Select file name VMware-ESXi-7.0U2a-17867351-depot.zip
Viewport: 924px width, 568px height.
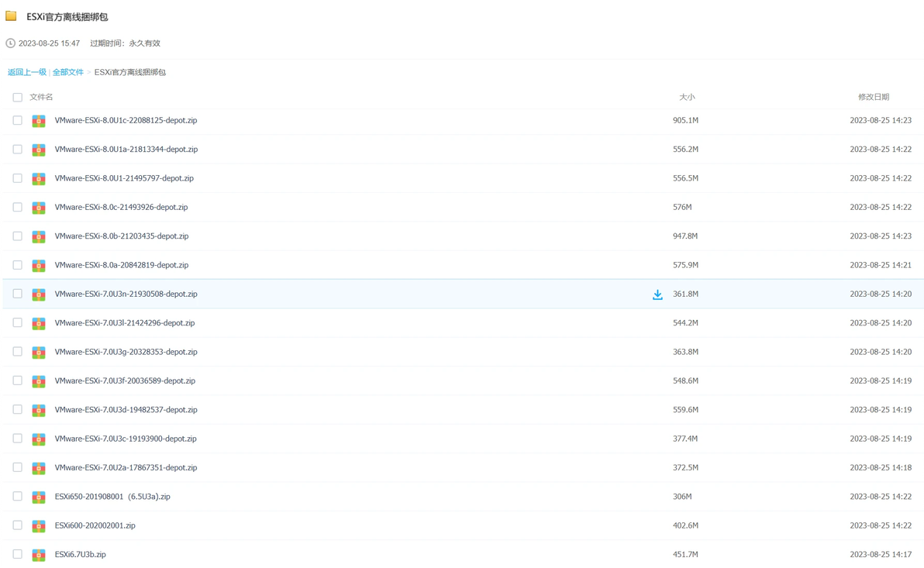126,467
